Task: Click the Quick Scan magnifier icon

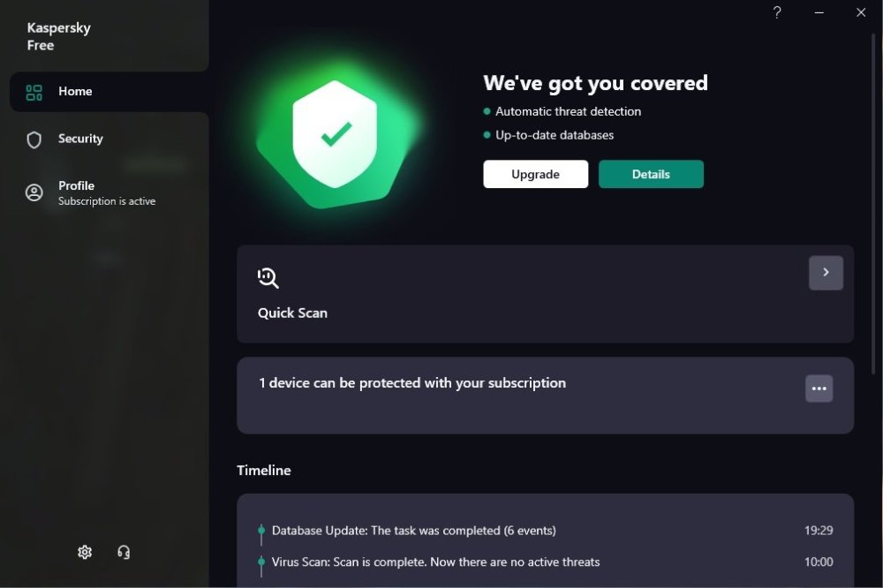Action: 268,278
